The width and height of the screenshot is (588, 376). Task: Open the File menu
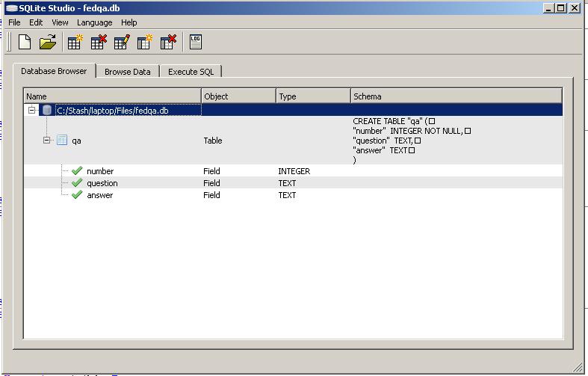tap(14, 22)
